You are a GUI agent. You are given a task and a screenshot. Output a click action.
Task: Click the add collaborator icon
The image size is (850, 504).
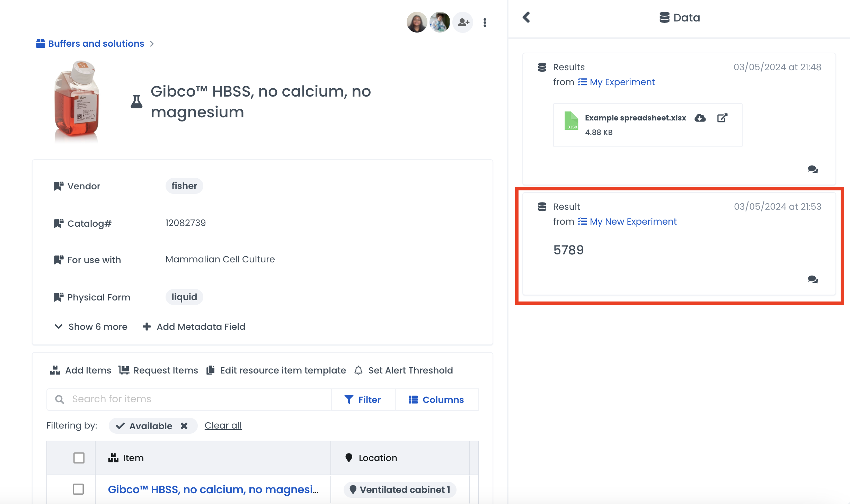[x=463, y=22]
